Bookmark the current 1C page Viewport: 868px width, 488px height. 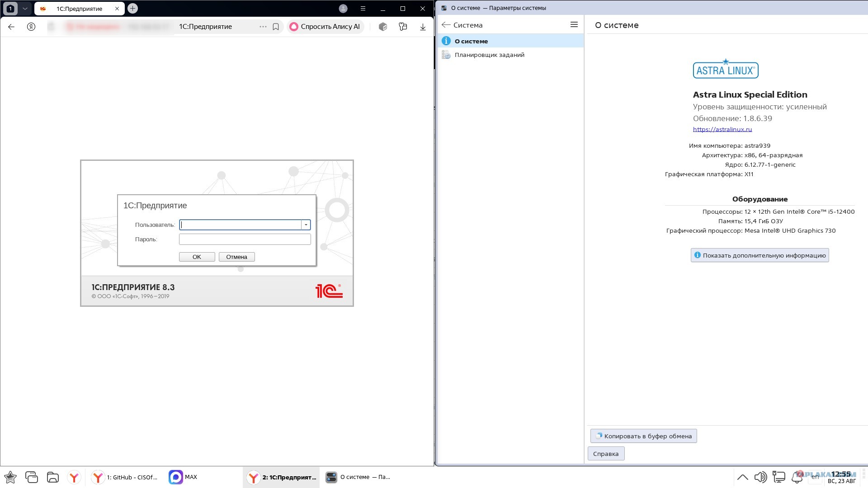point(276,27)
